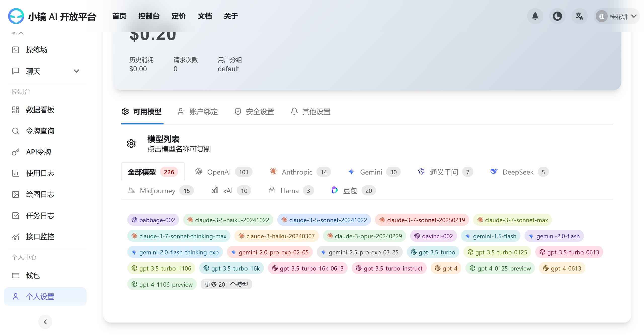Expand the 聊天 sidebar chevron

(x=76, y=71)
